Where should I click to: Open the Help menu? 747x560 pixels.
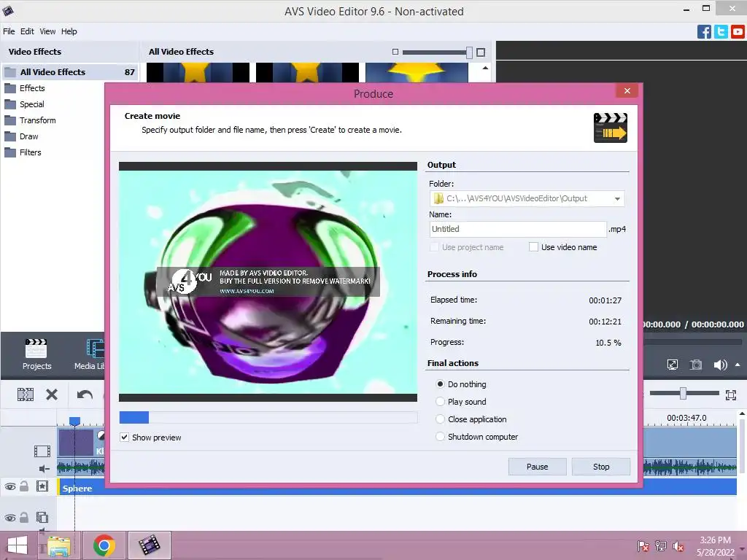(x=69, y=31)
